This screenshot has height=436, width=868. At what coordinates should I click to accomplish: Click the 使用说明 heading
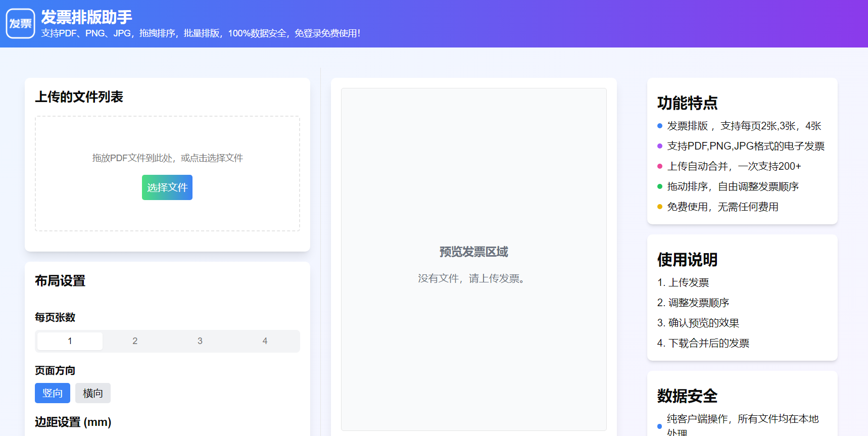coord(687,260)
